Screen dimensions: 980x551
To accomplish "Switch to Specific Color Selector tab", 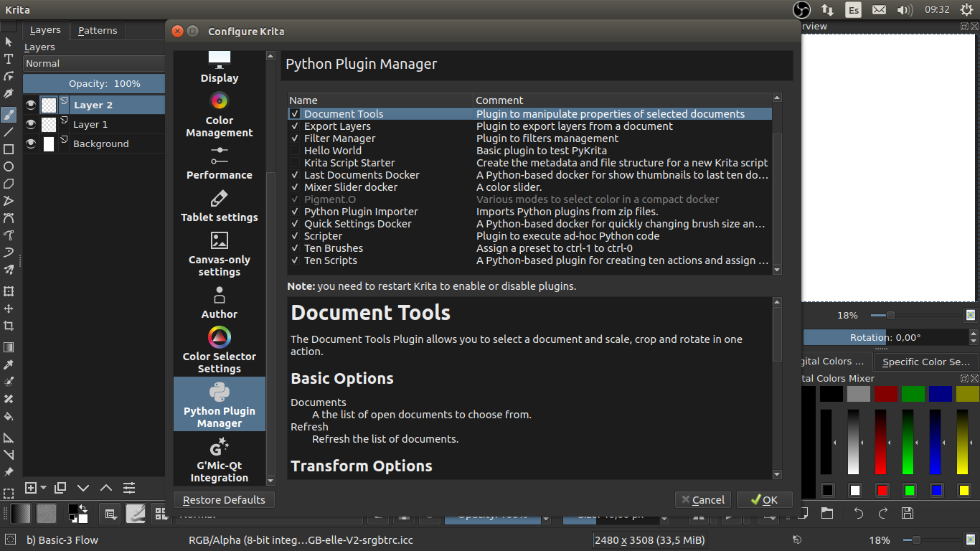I will [925, 362].
